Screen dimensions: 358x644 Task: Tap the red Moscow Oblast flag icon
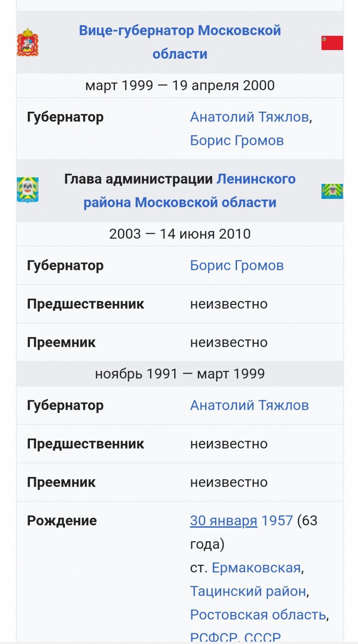(332, 43)
